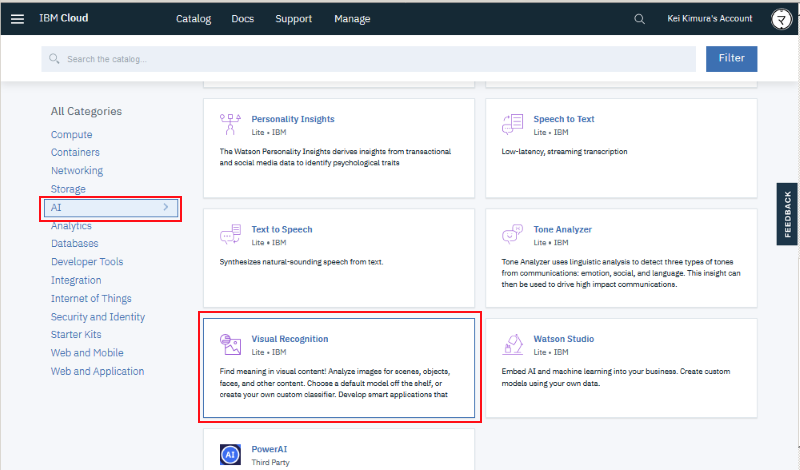The image size is (800, 470).
Task: Click the IBM Cloud logo text
Action: (64, 18)
